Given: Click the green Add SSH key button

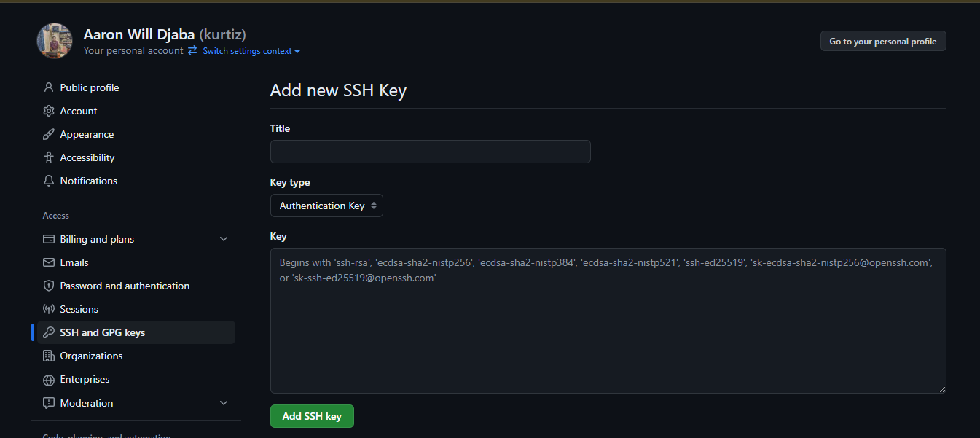Looking at the screenshot, I should tap(312, 416).
